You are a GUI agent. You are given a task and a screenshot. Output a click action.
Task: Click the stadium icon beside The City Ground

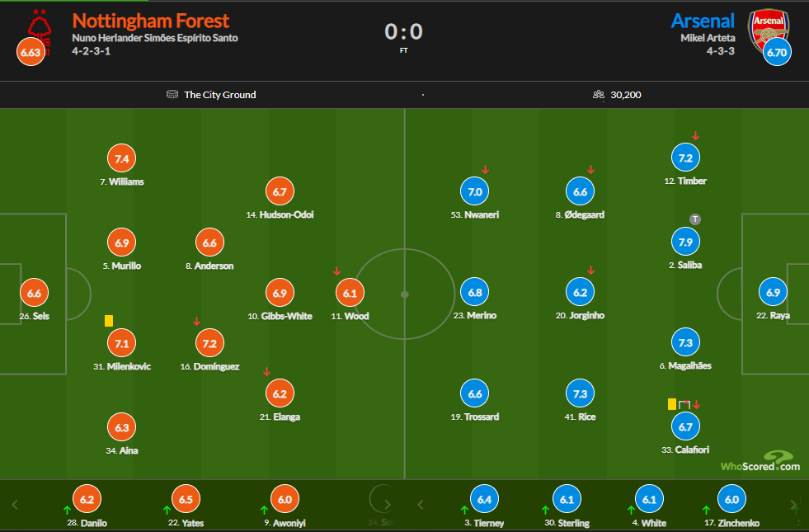pos(172,94)
